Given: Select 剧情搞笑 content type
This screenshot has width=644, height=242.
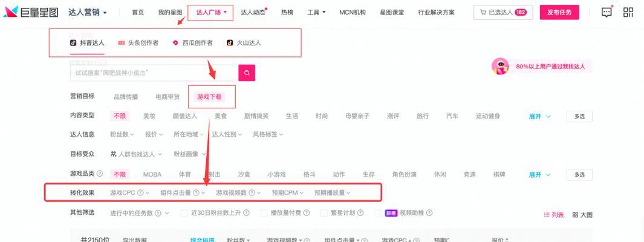Looking at the screenshot, I should 256,116.
